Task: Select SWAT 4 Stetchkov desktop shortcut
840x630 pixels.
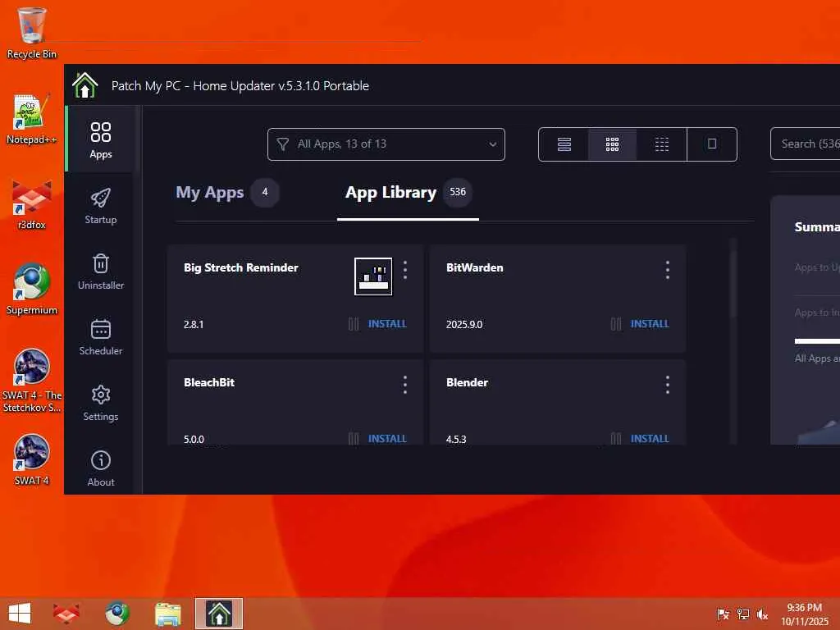Action: [x=32, y=381]
